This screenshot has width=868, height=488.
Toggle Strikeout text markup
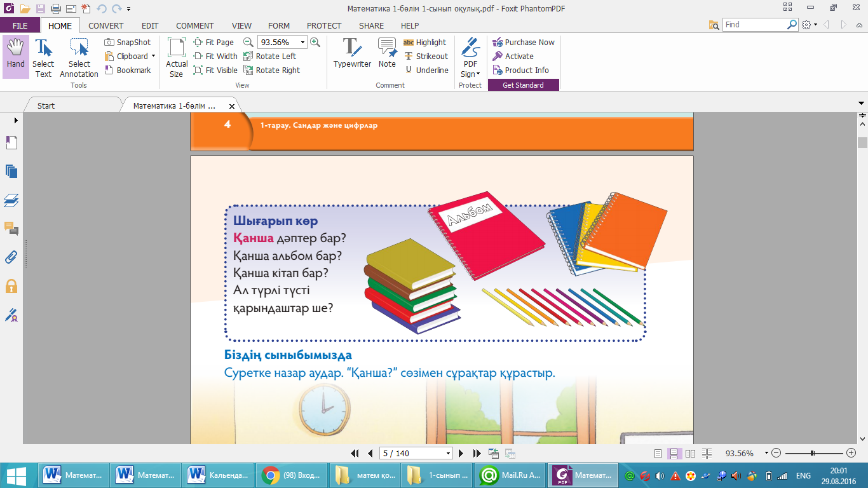pos(425,57)
